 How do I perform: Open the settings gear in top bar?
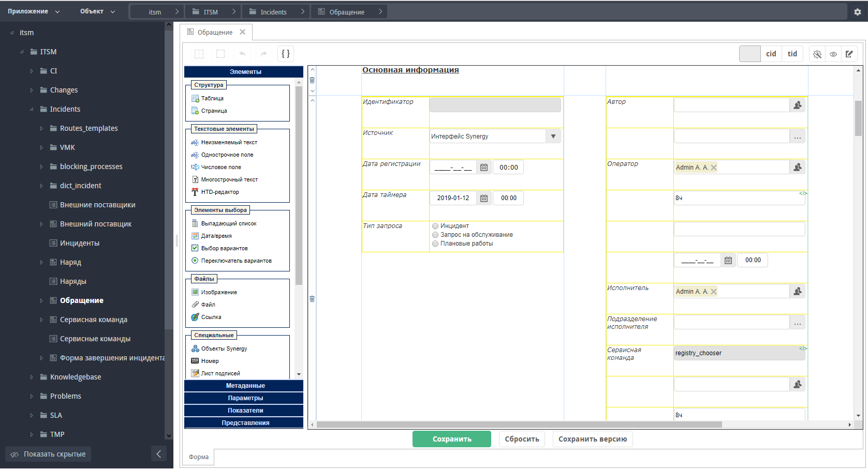(858, 11)
